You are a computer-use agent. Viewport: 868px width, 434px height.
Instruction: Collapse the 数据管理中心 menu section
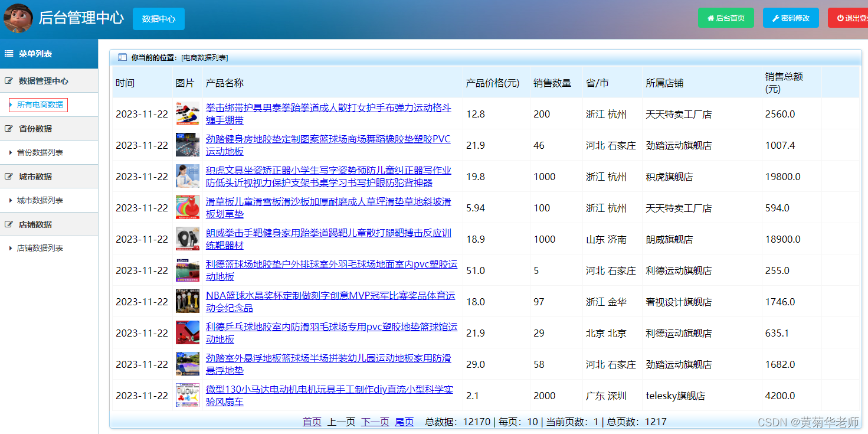click(x=49, y=81)
